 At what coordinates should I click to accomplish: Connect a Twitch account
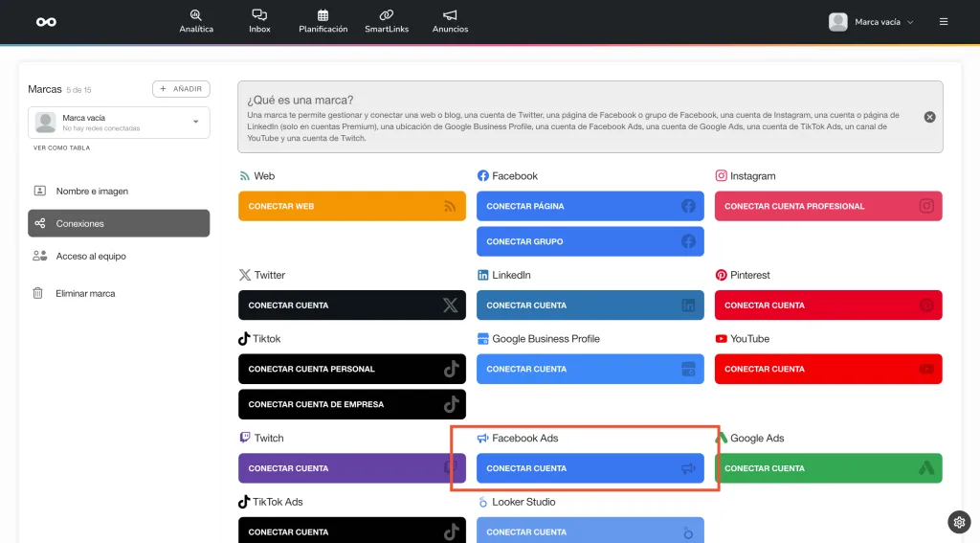(352, 468)
